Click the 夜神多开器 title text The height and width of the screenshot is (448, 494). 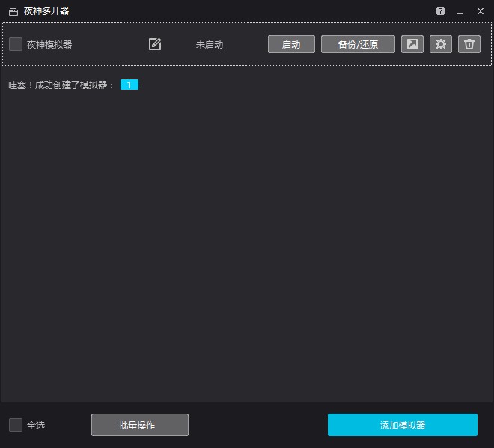(x=46, y=11)
